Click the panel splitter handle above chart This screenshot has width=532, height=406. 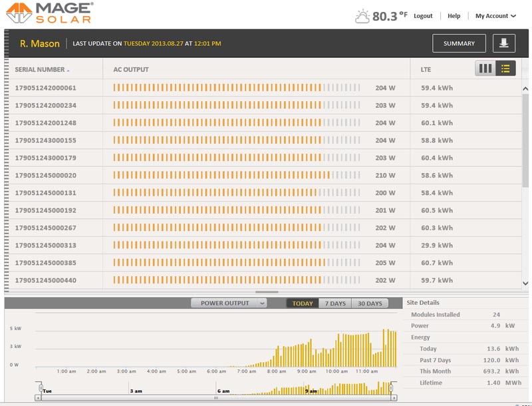[267, 292]
